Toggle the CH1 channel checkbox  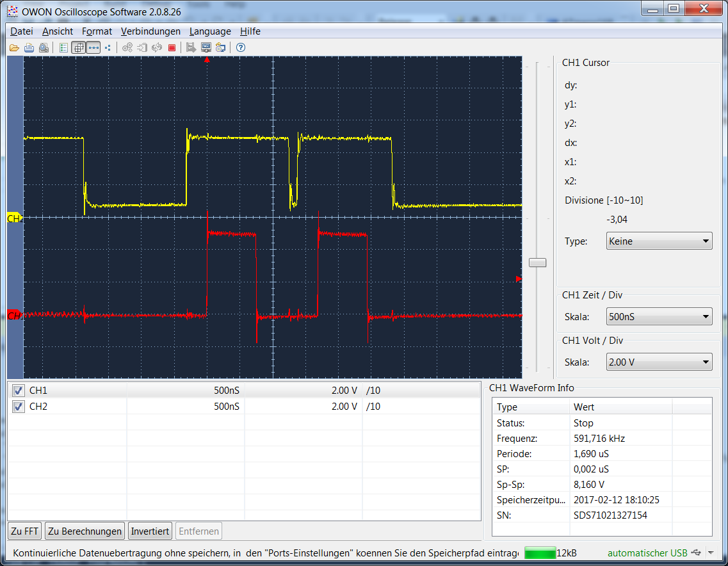click(18, 391)
